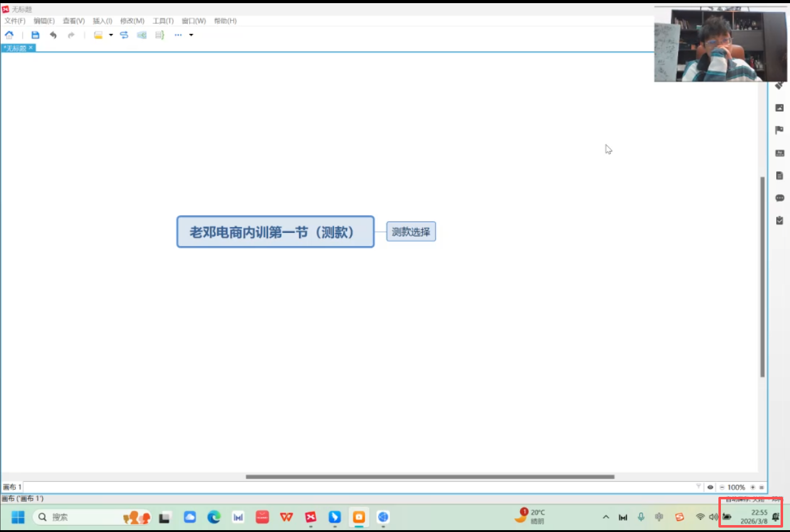Select the 测款选择 subtopic

(411, 232)
